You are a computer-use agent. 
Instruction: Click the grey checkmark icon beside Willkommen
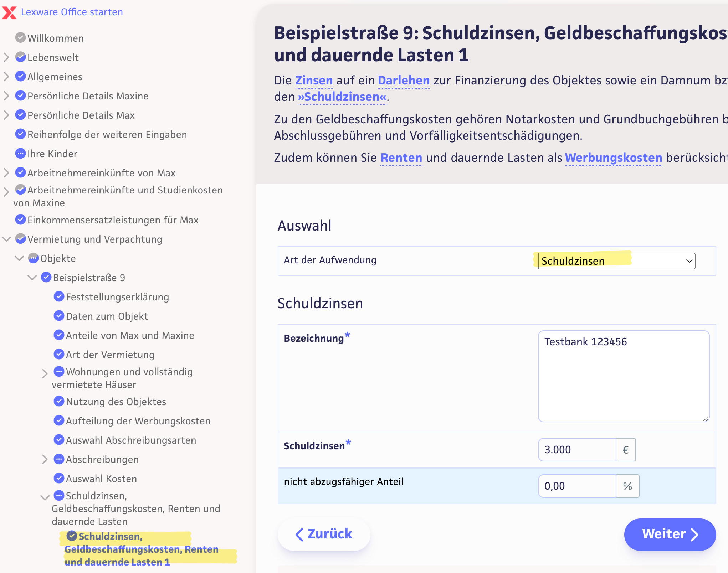point(21,38)
